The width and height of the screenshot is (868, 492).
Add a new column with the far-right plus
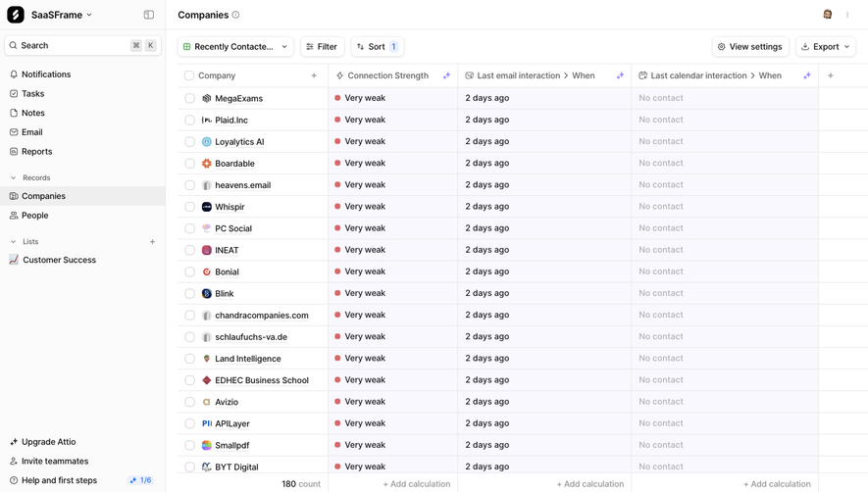tap(831, 75)
